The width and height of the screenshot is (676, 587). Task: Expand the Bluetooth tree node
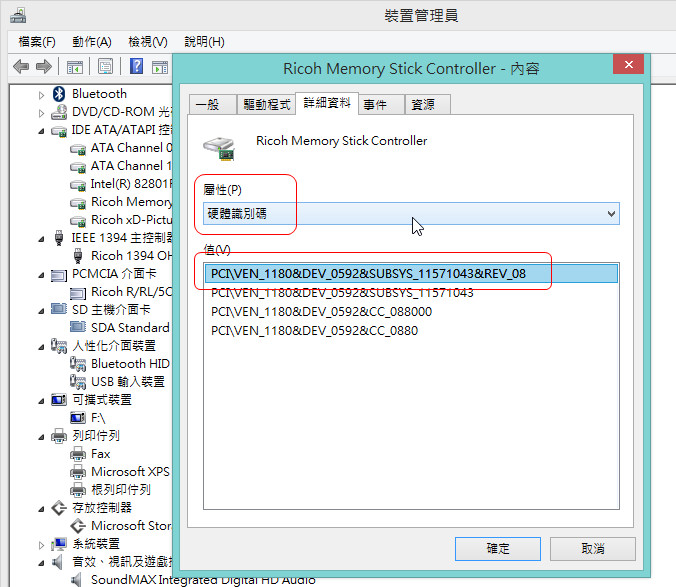point(41,95)
